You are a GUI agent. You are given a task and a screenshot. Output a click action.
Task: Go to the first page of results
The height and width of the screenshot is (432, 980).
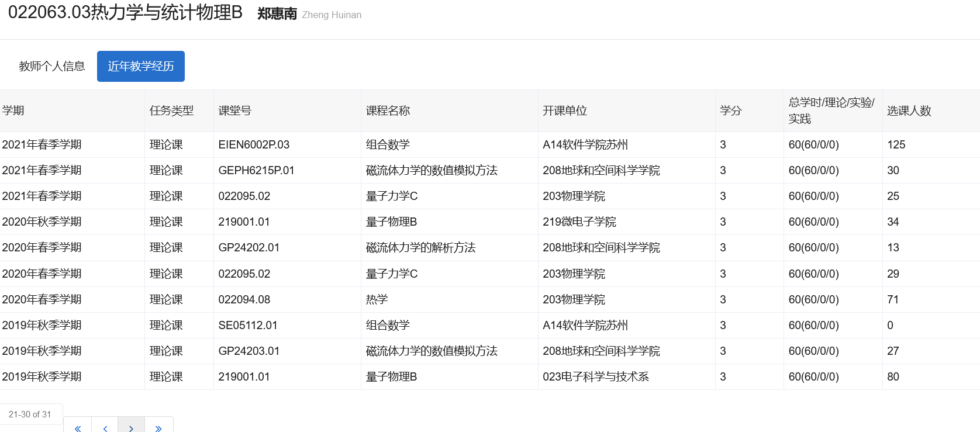tap(77, 426)
